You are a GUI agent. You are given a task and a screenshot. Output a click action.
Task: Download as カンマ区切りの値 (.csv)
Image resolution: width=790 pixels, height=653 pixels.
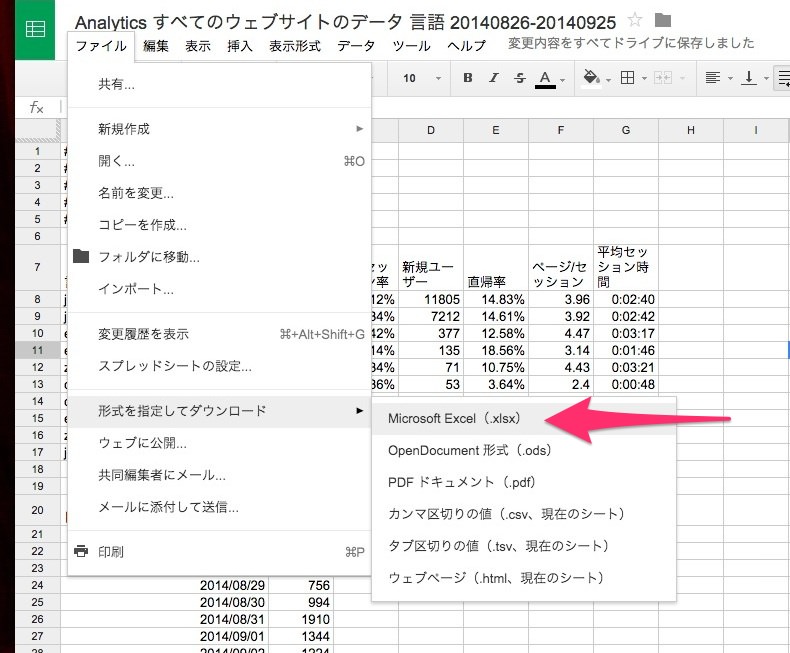pos(523,514)
